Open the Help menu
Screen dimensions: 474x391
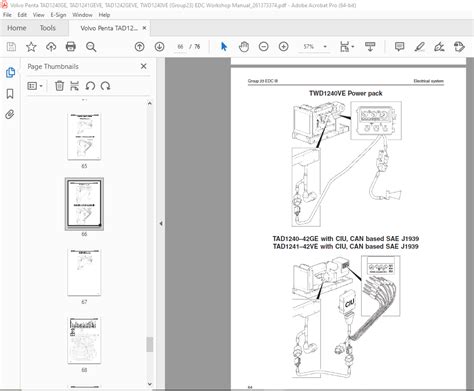point(104,15)
